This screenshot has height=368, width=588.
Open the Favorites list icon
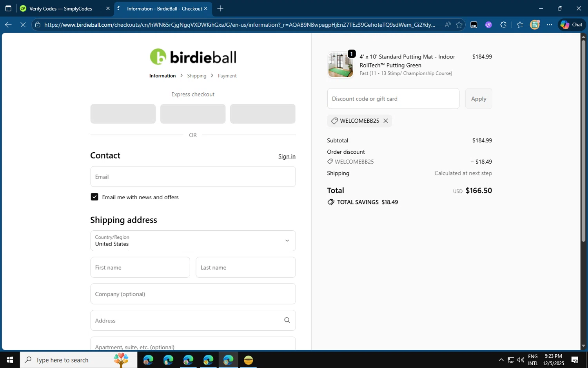[520, 25]
